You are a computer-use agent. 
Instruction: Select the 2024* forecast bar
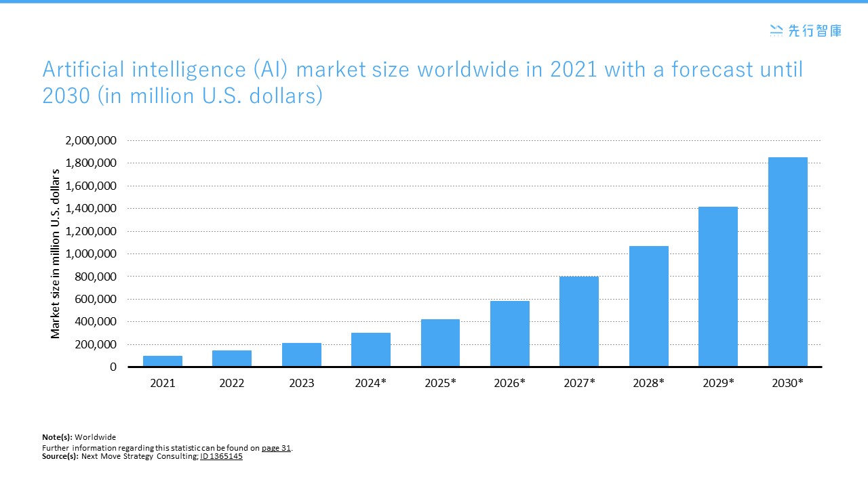click(x=371, y=350)
